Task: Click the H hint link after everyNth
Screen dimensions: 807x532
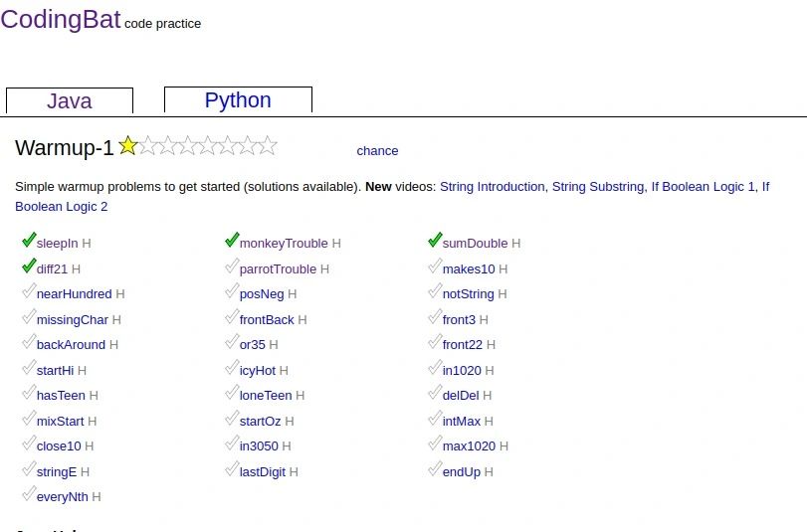Action: coord(97,497)
